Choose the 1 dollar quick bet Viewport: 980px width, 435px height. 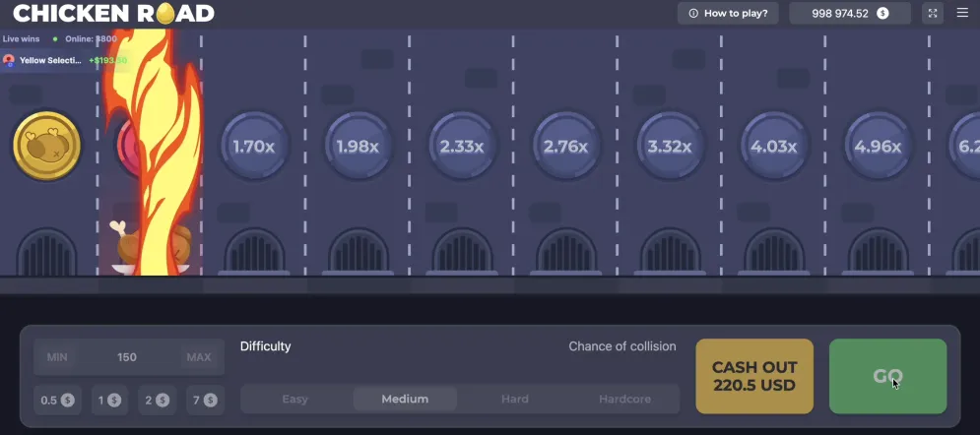click(x=109, y=400)
